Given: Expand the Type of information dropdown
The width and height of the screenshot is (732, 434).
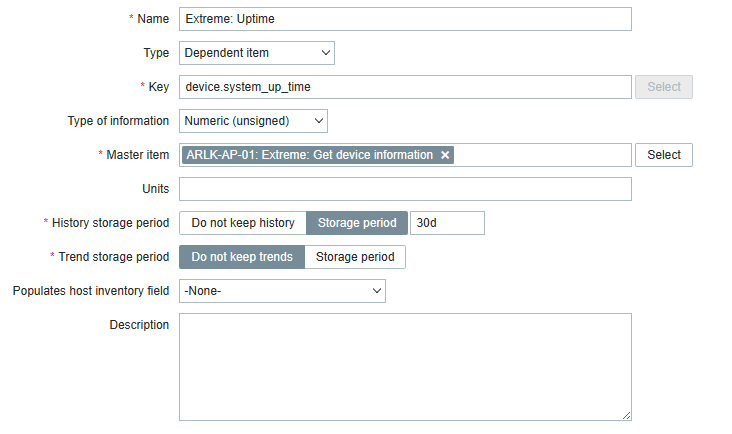Looking at the screenshot, I should pyautogui.click(x=253, y=121).
